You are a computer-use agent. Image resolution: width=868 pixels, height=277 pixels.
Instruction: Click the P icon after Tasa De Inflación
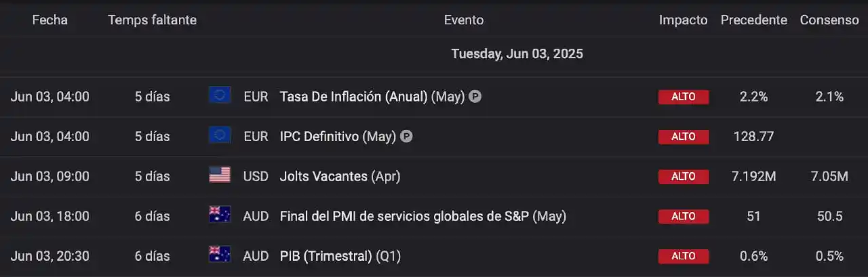(x=475, y=97)
